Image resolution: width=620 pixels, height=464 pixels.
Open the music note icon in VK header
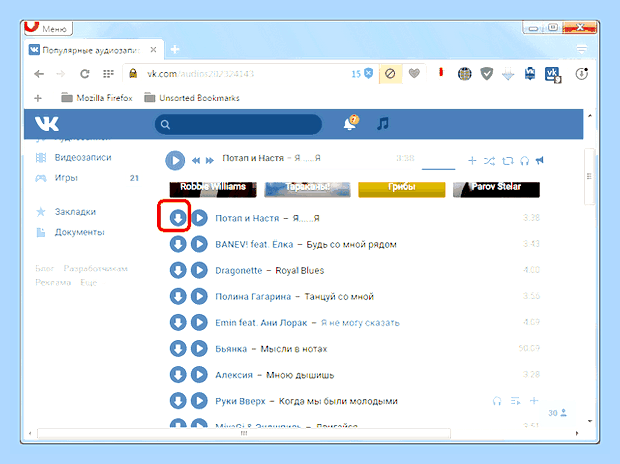click(383, 123)
